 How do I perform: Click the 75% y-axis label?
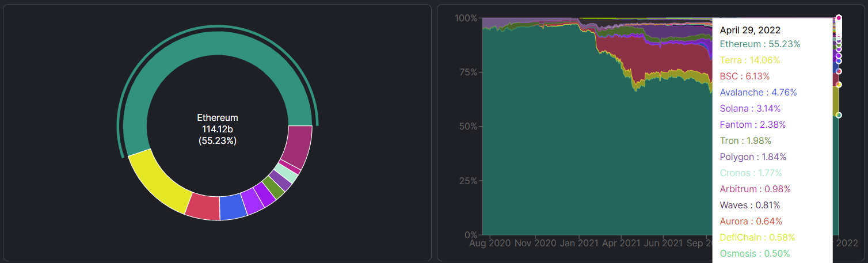coord(468,73)
